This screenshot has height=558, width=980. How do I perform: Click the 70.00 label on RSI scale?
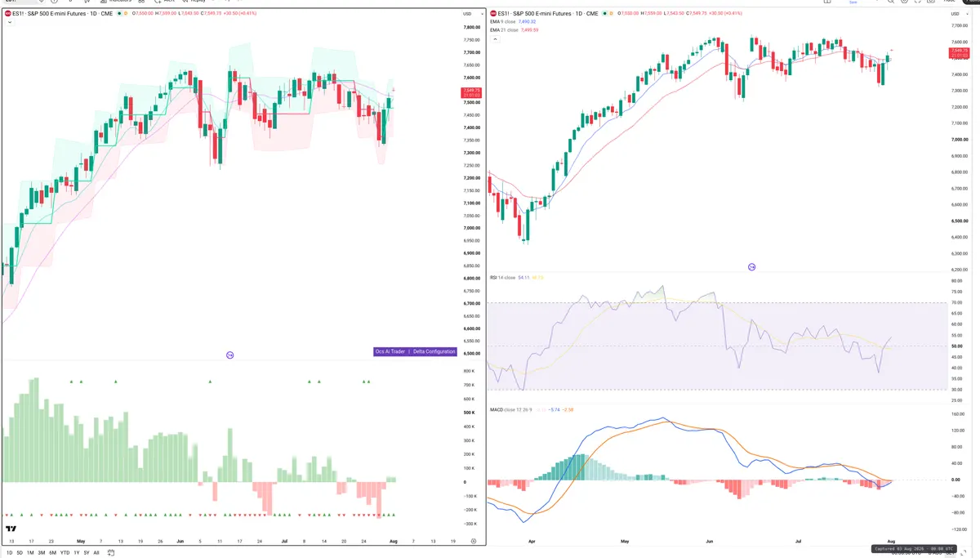click(x=957, y=302)
